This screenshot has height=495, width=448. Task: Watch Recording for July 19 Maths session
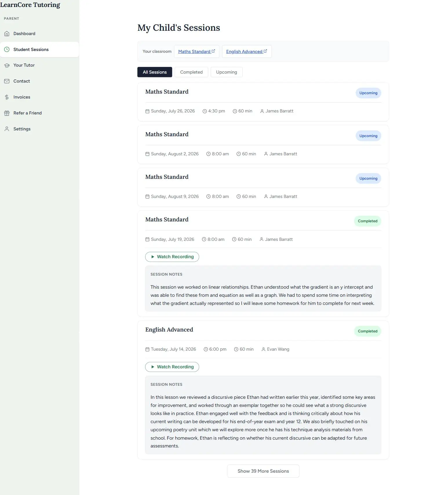(x=172, y=257)
